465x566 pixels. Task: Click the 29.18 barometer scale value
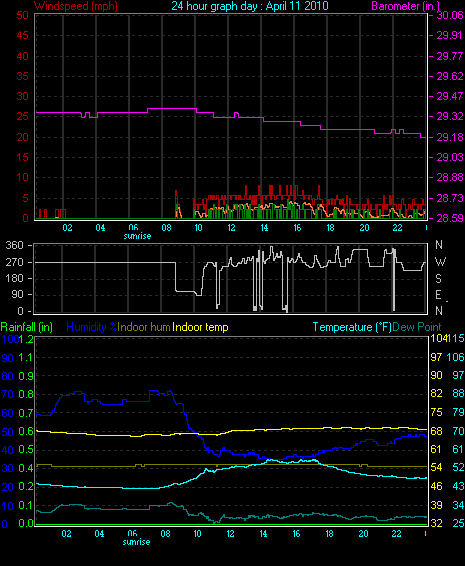tap(450, 137)
